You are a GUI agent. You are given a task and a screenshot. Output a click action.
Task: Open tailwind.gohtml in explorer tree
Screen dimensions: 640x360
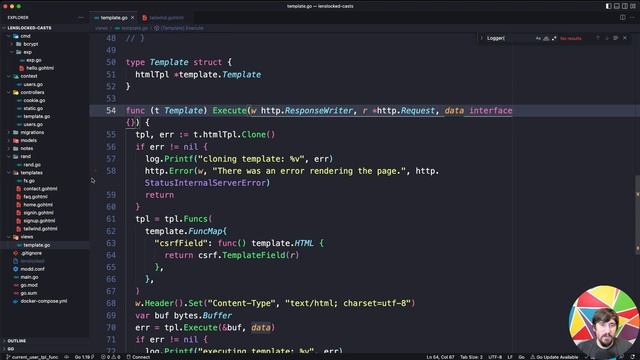point(40,229)
